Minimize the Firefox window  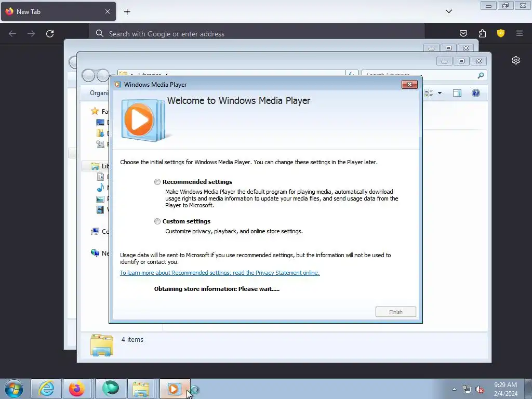tap(488, 6)
